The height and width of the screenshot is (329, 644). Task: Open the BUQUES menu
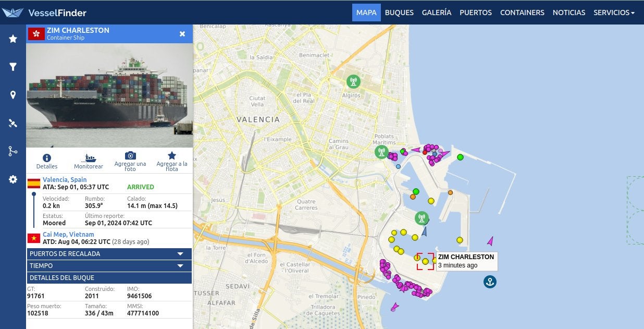[x=399, y=13]
